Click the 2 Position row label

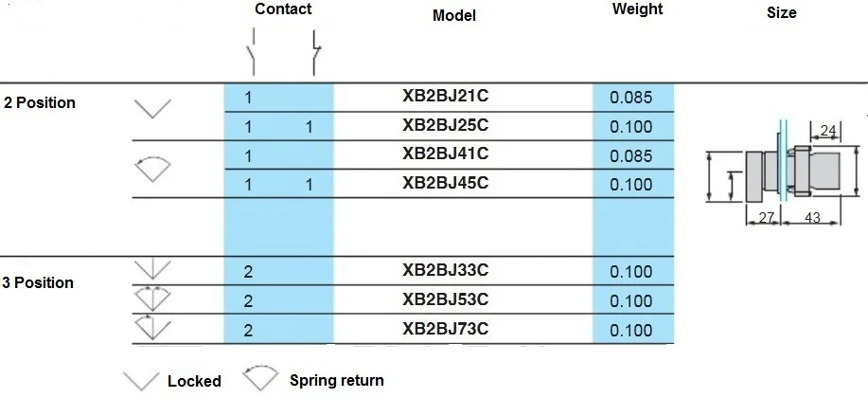click(x=40, y=102)
